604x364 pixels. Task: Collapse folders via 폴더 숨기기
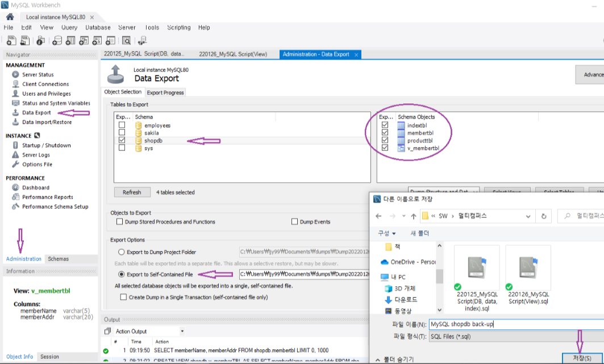[394, 359]
